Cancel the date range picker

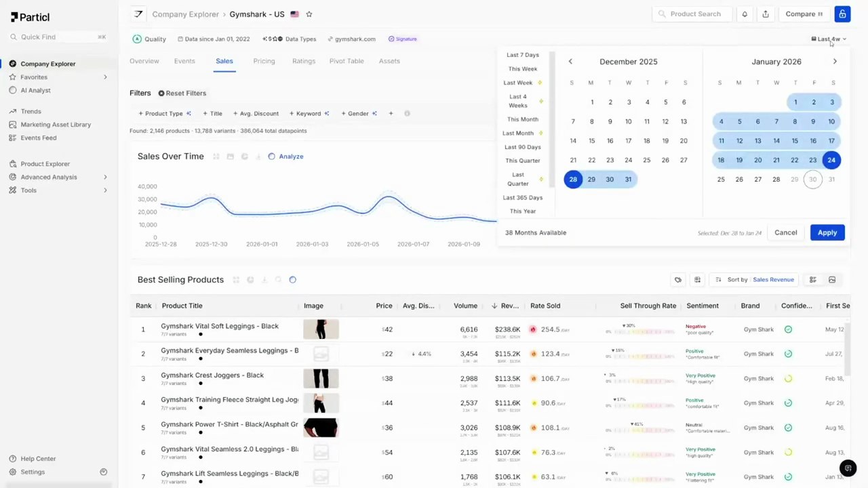(786, 232)
